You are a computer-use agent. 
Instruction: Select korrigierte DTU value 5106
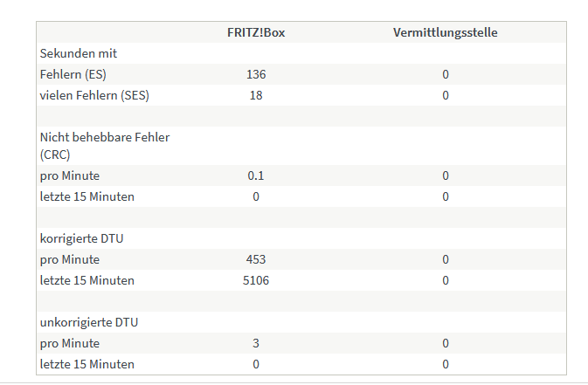click(256, 281)
